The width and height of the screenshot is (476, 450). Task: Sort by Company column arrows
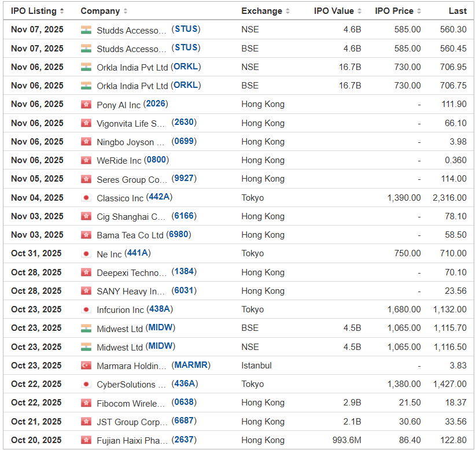coord(126,11)
